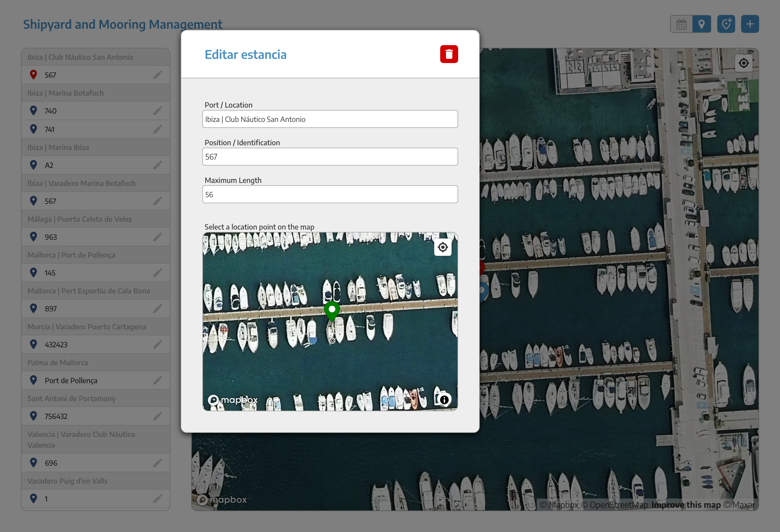
Task: Select 'Mallorca | Port Esportiu de Cala Bona' header
Action: 96,291
